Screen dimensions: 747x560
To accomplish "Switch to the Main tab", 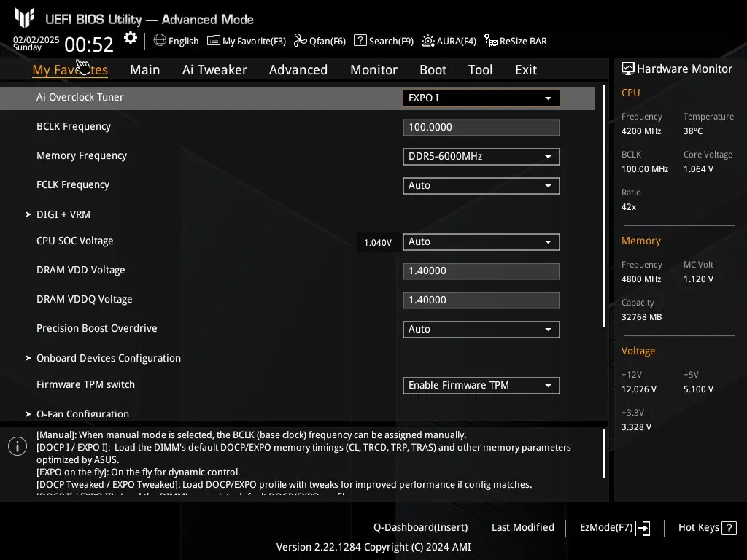I will point(145,70).
